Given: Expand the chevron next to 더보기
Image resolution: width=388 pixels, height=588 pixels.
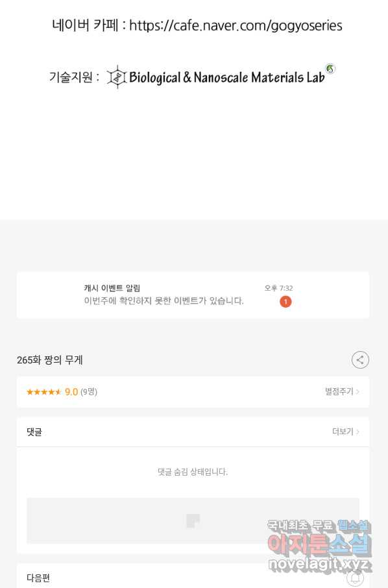Looking at the screenshot, I should coord(358,432).
